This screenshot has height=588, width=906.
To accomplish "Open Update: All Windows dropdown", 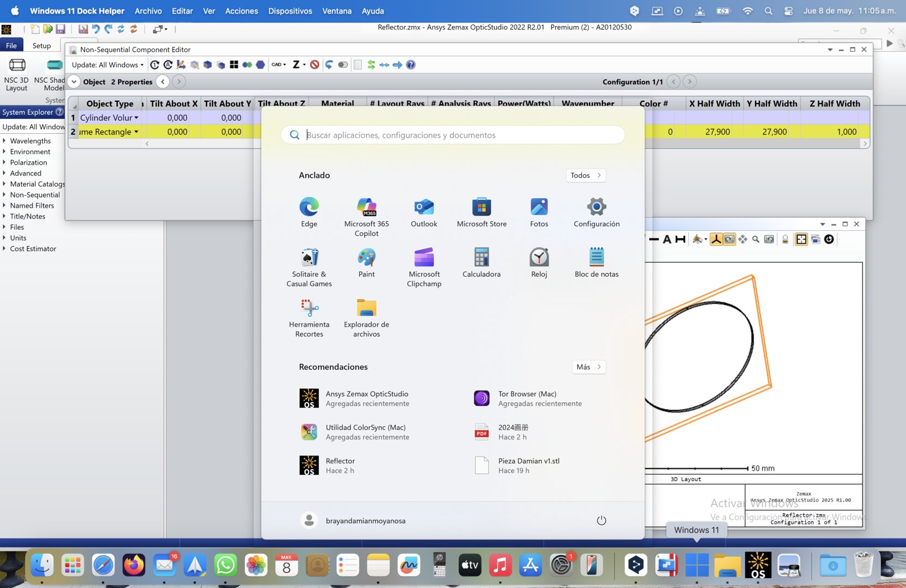I will [107, 65].
